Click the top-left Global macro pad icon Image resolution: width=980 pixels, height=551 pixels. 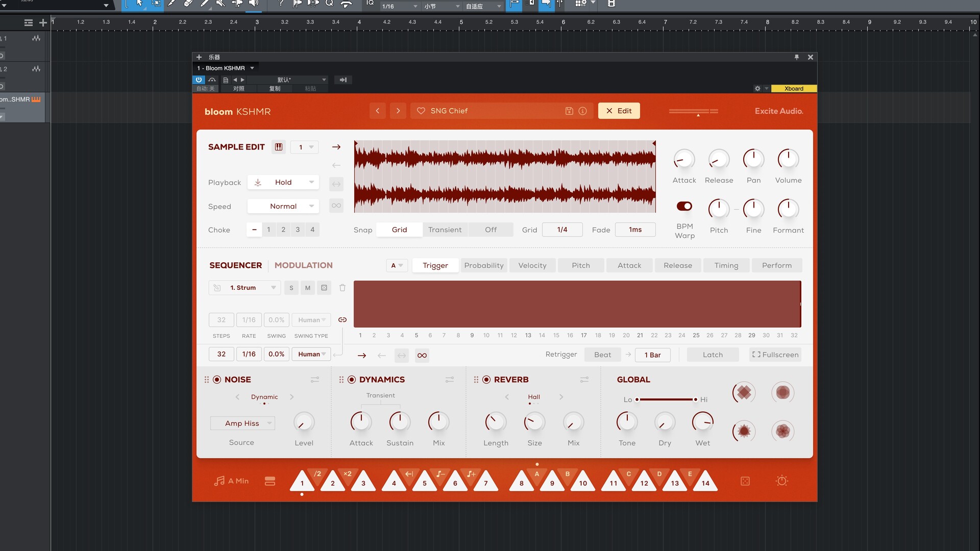tap(744, 392)
